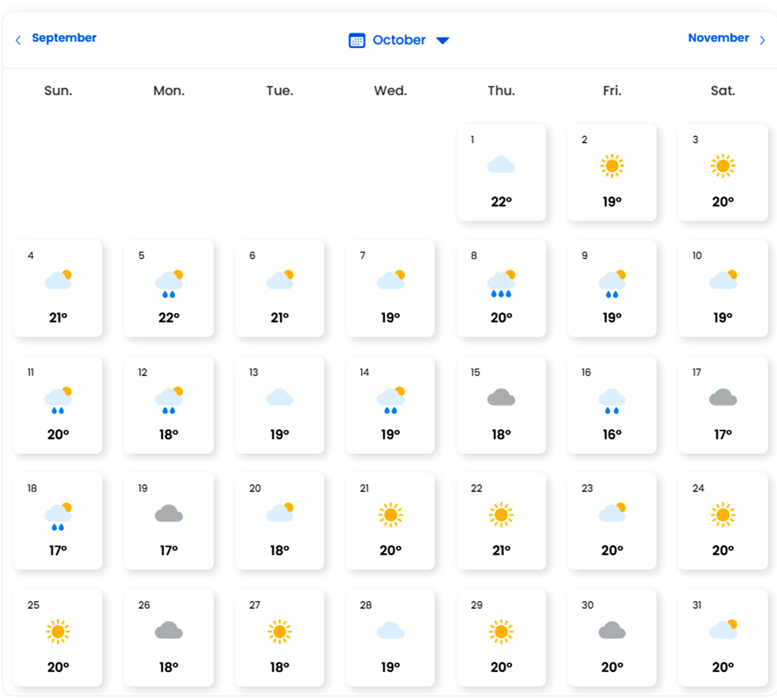The height and width of the screenshot is (700, 777).
Task: Click the calendar icon beside October
Action: click(357, 41)
